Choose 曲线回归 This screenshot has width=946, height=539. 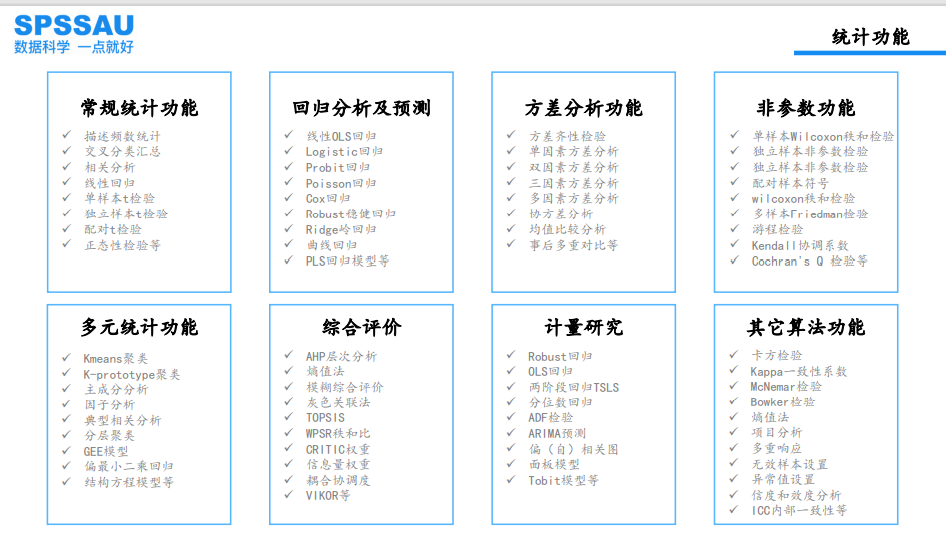pyautogui.click(x=332, y=245)
